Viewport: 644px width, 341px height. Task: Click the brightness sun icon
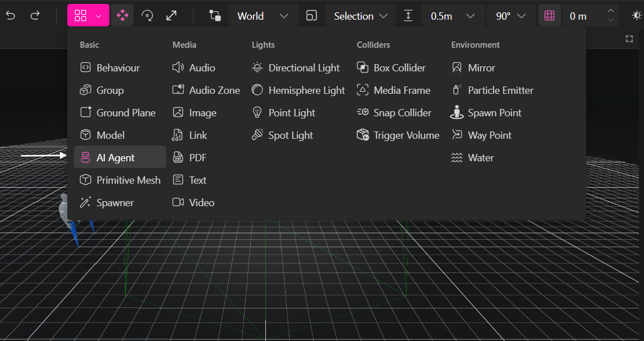coord(637,16)
